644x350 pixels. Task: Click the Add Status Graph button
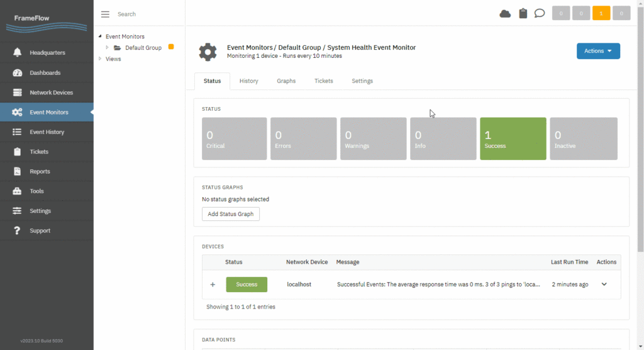[230, 214]
